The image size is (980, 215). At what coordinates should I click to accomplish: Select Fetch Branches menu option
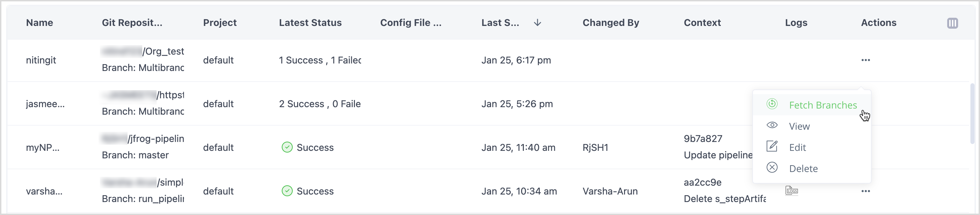pyautogui.click(x=822, y=105)
